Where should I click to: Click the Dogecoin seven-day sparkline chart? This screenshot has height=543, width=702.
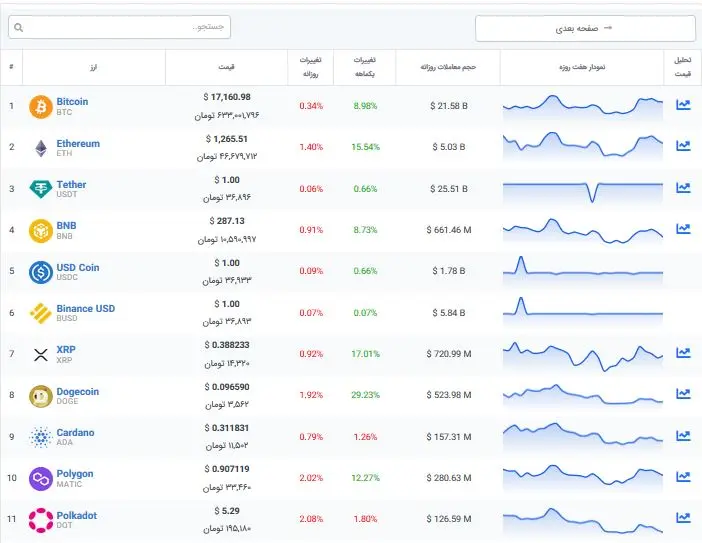click(582, 397)
